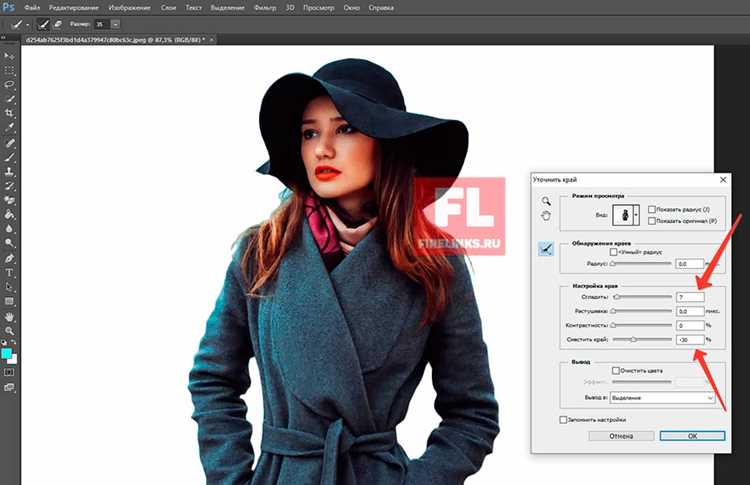The height and width of the screenshot is (485, 750).
Task: Select the Zoom tool in left toolbar
Action: (x=9, y=331)
